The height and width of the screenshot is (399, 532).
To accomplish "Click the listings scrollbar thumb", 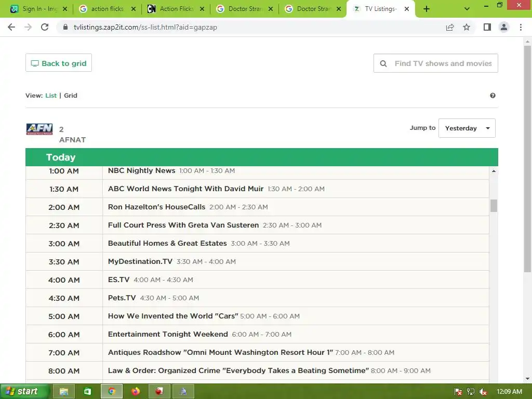I will click(494, 206).
